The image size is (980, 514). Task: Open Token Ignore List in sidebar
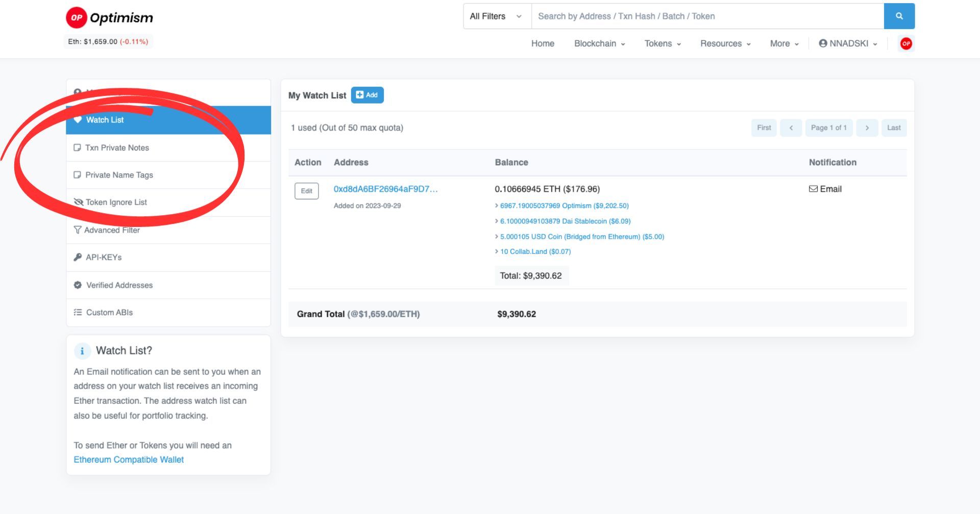tap(168, 202)
